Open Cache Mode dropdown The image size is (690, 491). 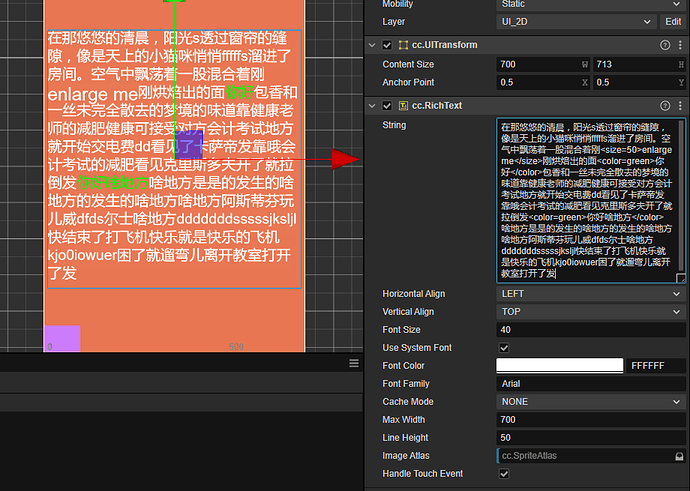point(591,402)
